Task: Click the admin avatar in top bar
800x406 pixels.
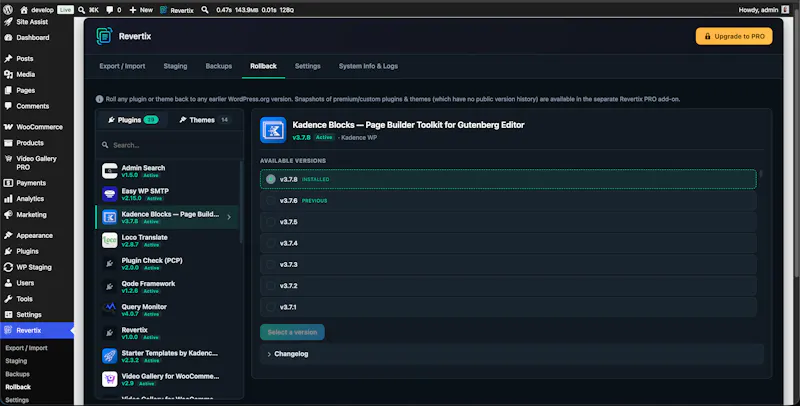Action: click(x=785, y=10)
